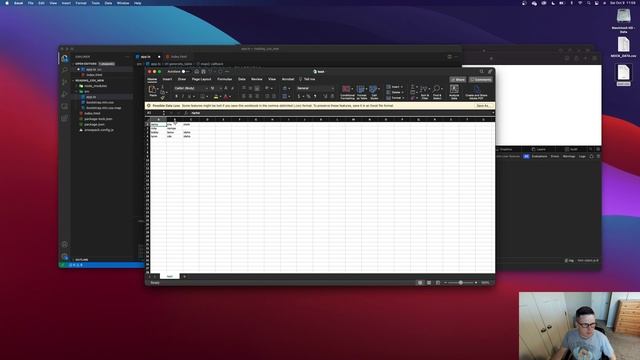
Task: Click the Excel zoom slider handle
Action: click(460, 282)
